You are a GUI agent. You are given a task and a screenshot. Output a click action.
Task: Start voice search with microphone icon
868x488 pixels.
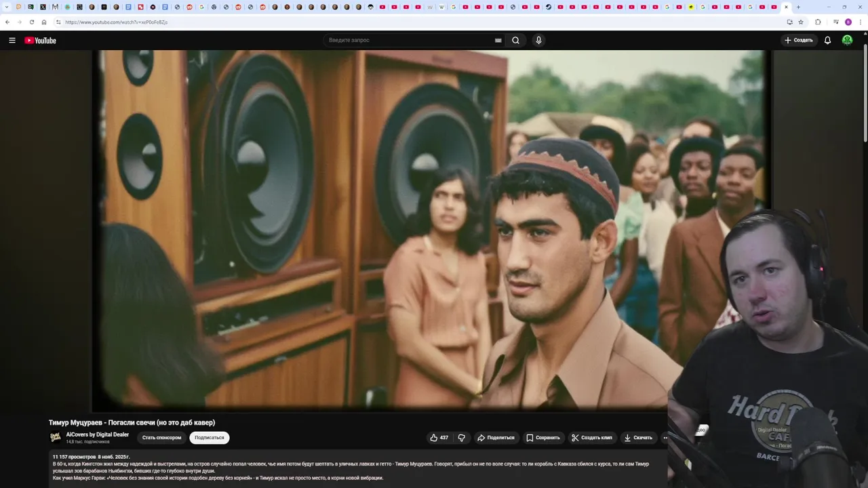[x=538, y=40]
